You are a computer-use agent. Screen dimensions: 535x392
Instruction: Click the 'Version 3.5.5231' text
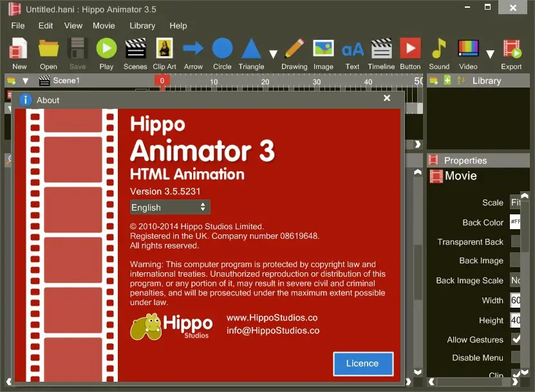(165, 191)
